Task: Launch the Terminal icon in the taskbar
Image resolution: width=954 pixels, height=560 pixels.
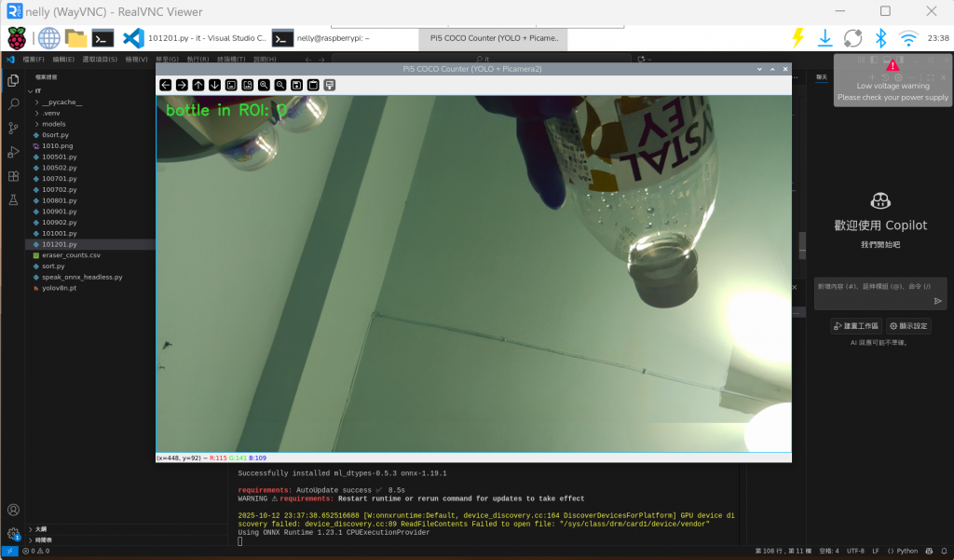Action: point(102,38)
